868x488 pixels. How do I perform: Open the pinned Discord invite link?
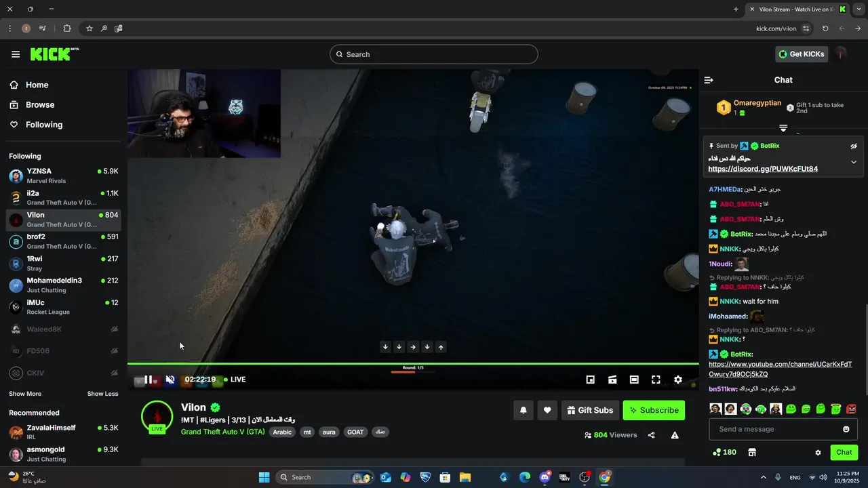pos(763,169)
